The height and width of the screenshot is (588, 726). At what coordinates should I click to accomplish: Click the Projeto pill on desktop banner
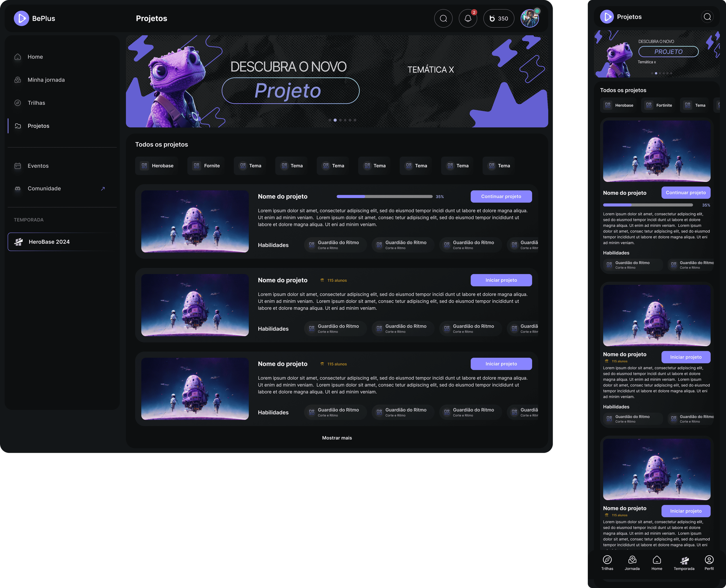click(x=290, y=91)
